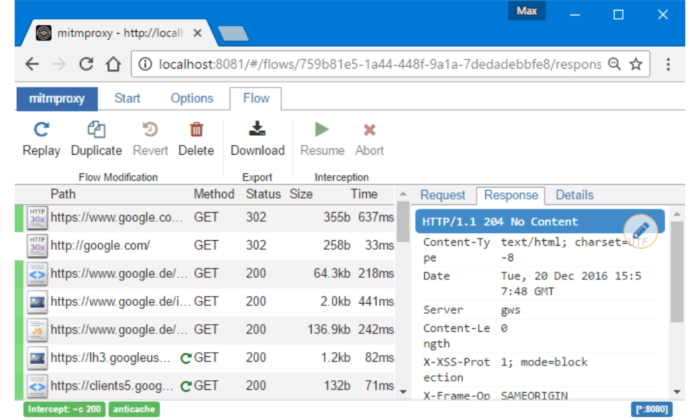The width and height of the screenshot is (700, 420).
Task: Click the JS icon on 136.9kb row
Action: pos(37,330)
